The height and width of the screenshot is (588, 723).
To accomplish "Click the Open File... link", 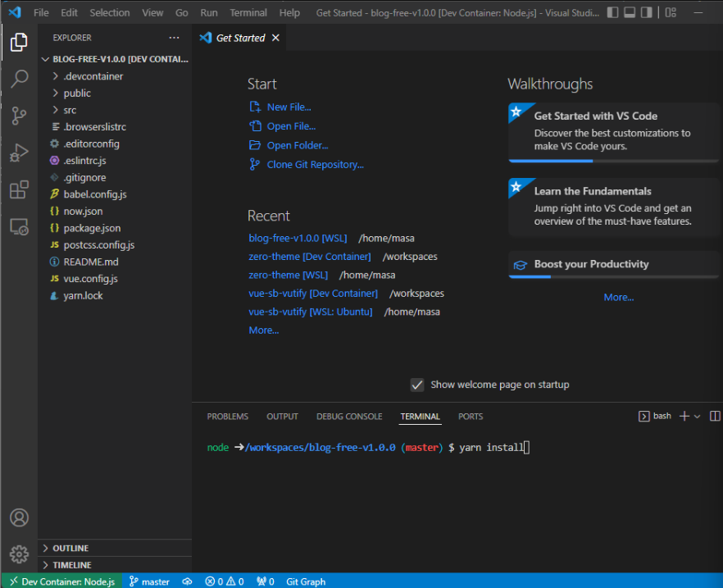I will pos(291,126).
